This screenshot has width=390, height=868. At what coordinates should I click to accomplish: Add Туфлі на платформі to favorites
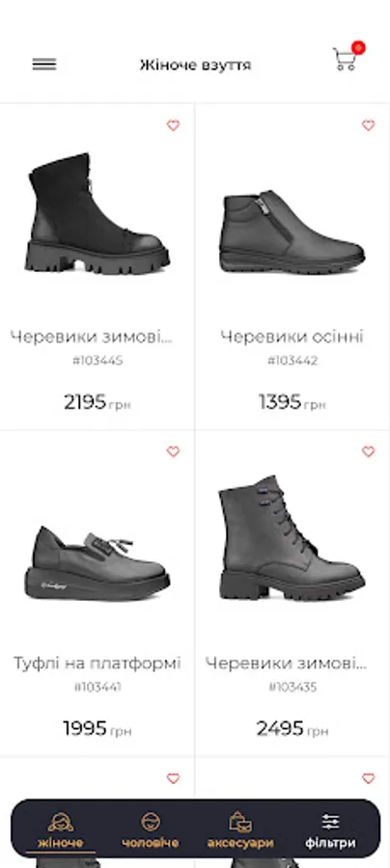click(x=174, y=451)
